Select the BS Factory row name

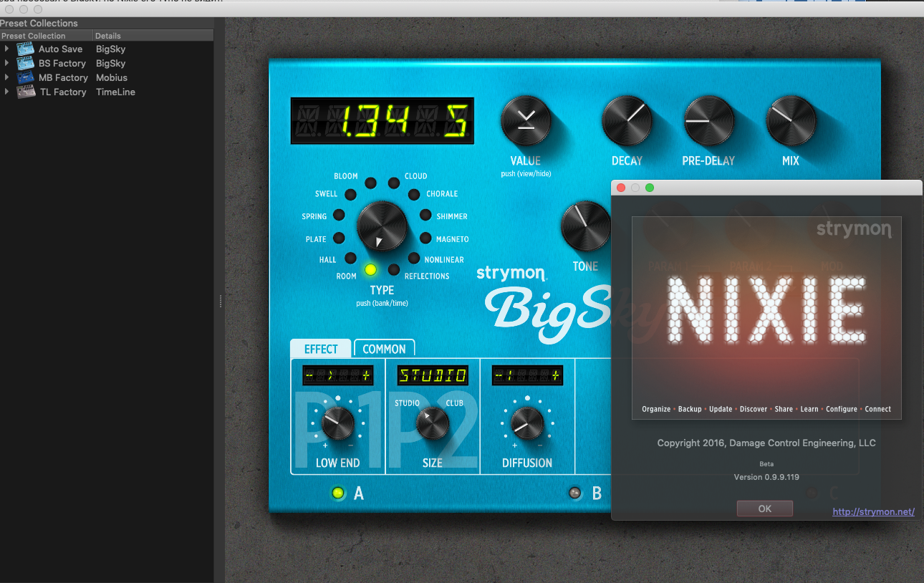pos(63,63)
